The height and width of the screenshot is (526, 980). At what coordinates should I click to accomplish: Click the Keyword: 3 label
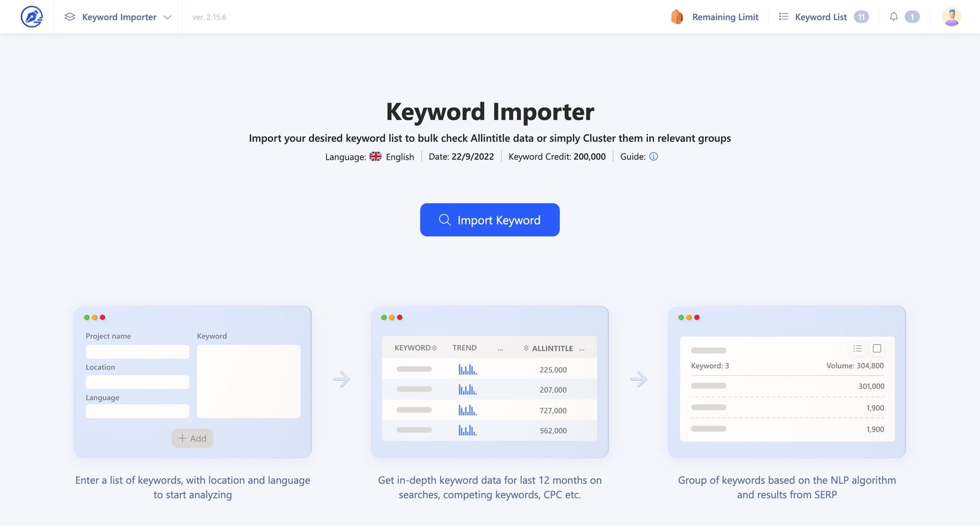coord(710,366)
